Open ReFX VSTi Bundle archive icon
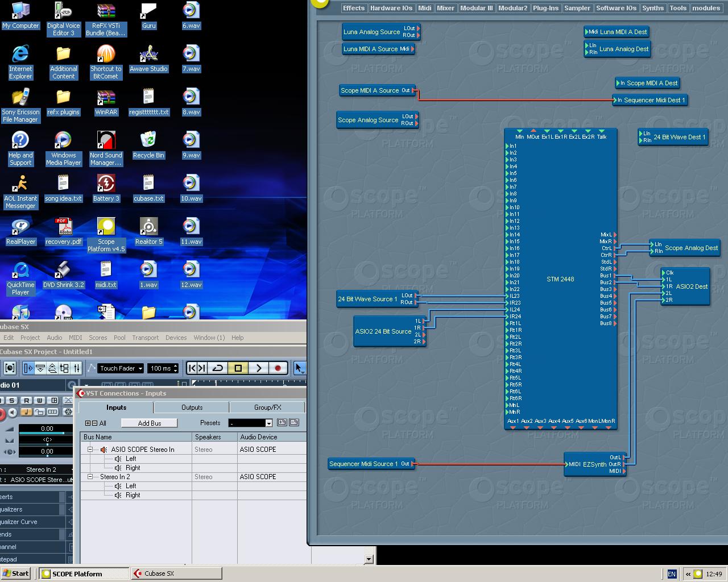The width and height of the screenshot is (728, 582). tap(106, 19)
